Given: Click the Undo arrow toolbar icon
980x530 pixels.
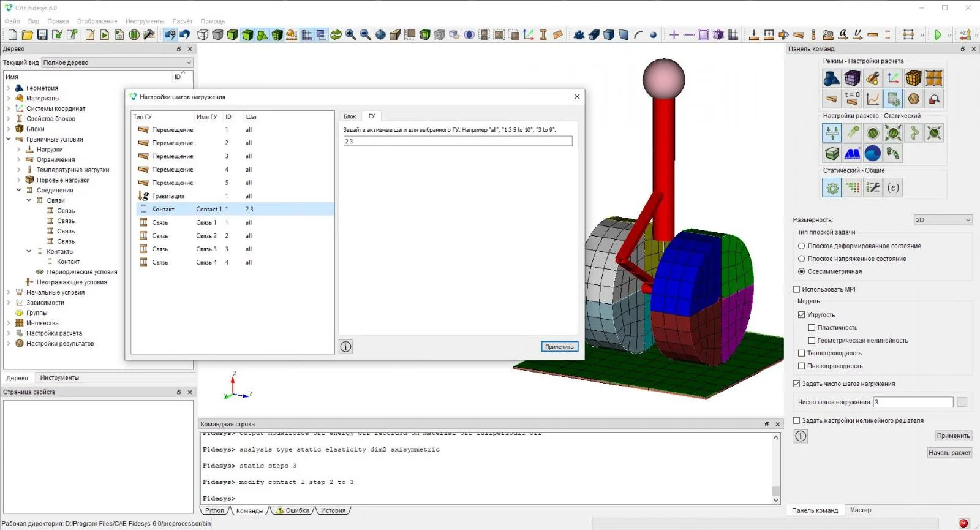Looking at the screenshot, I should [185, 35].
